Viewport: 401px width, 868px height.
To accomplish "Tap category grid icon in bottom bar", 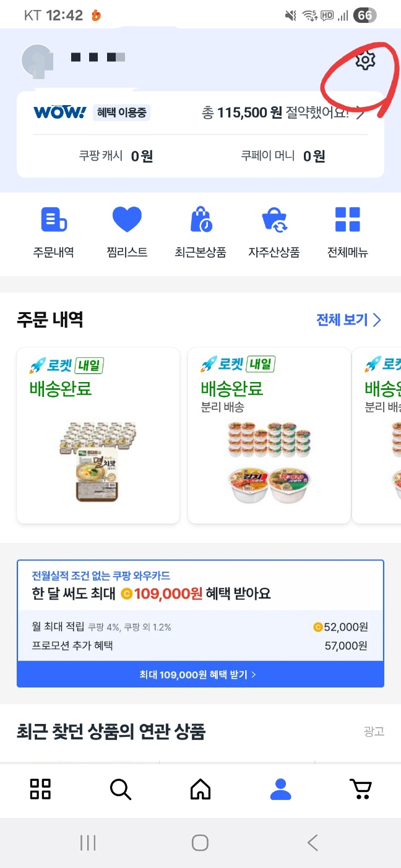I will [x=40, y=789].
